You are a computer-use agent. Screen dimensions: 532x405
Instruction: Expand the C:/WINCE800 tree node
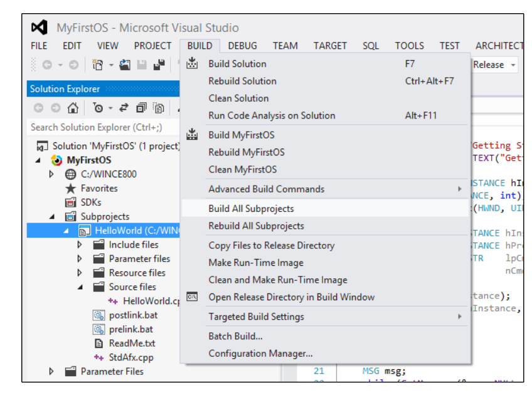point(51,174)
